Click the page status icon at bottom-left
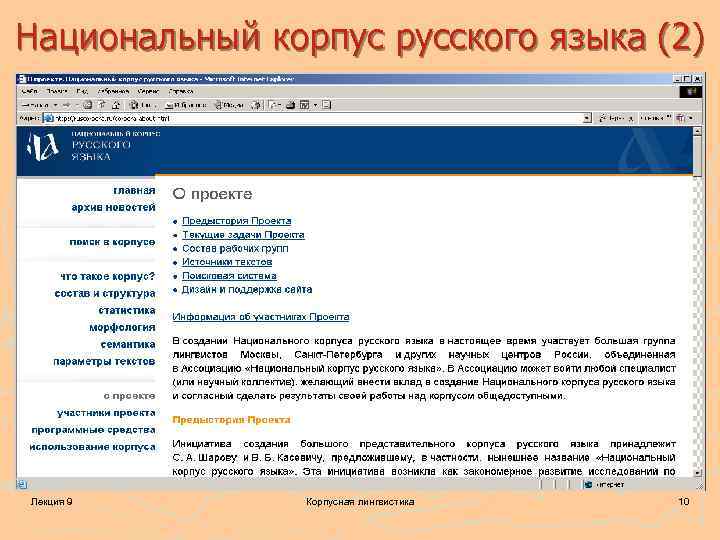Viewport: 720px width, 540px height. [22, 484]
